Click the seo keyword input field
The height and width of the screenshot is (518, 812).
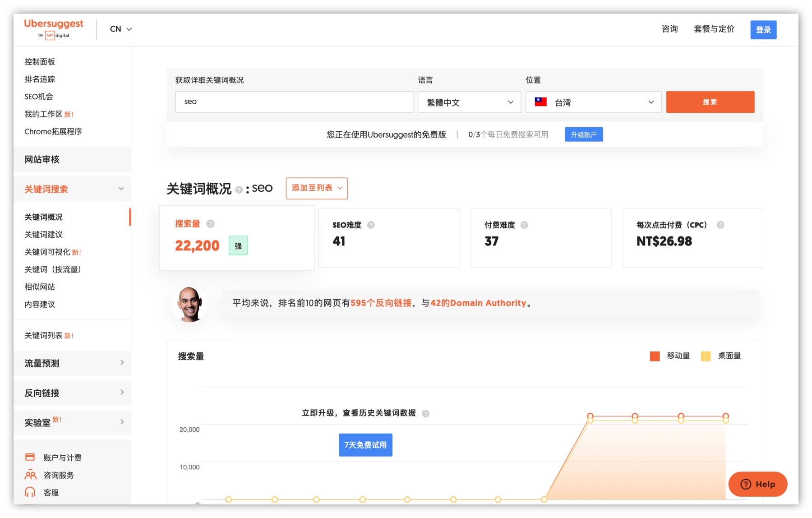(294, 102)
